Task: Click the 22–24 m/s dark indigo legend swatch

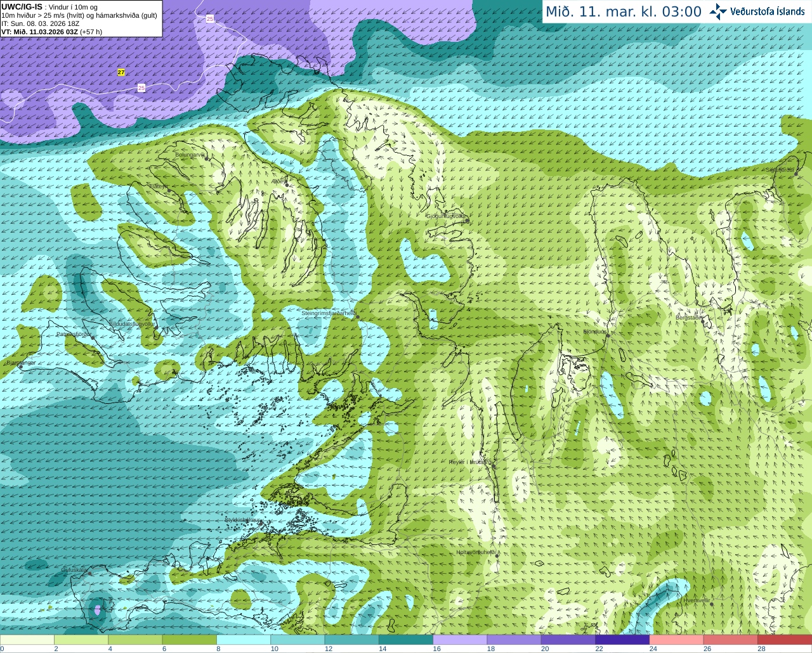Action: tap(622, 640)
